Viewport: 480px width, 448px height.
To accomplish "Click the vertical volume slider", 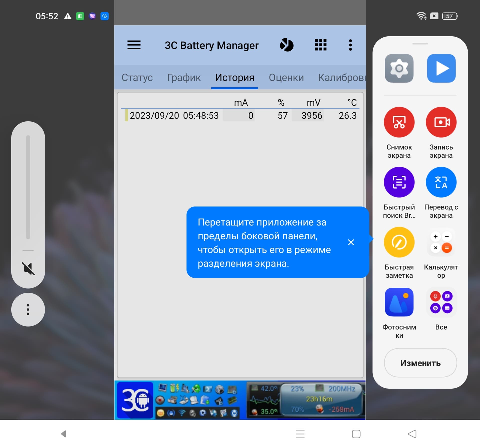I will coord(28,187).
